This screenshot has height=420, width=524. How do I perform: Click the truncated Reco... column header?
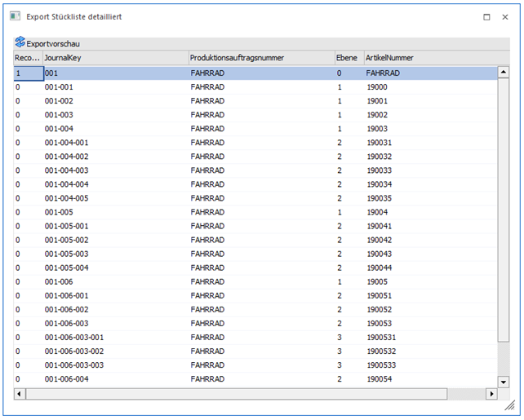[27, 58]
